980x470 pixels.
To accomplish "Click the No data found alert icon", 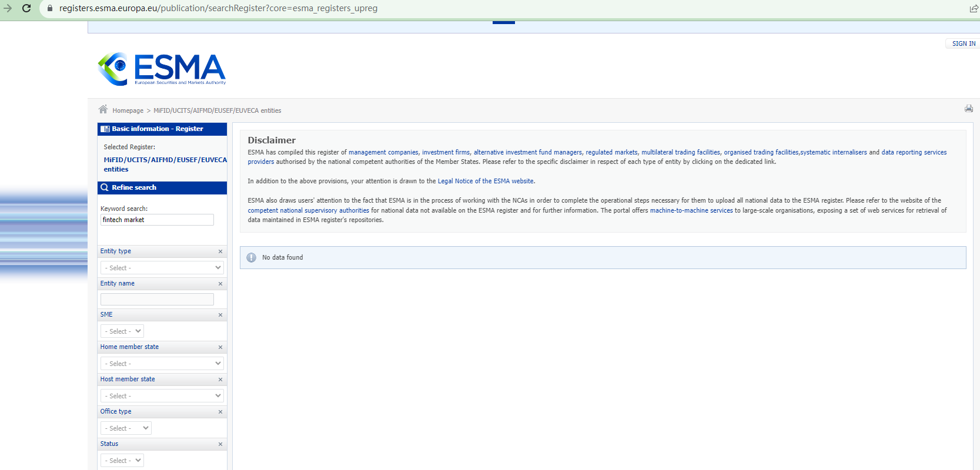I will tap(251, 257).
